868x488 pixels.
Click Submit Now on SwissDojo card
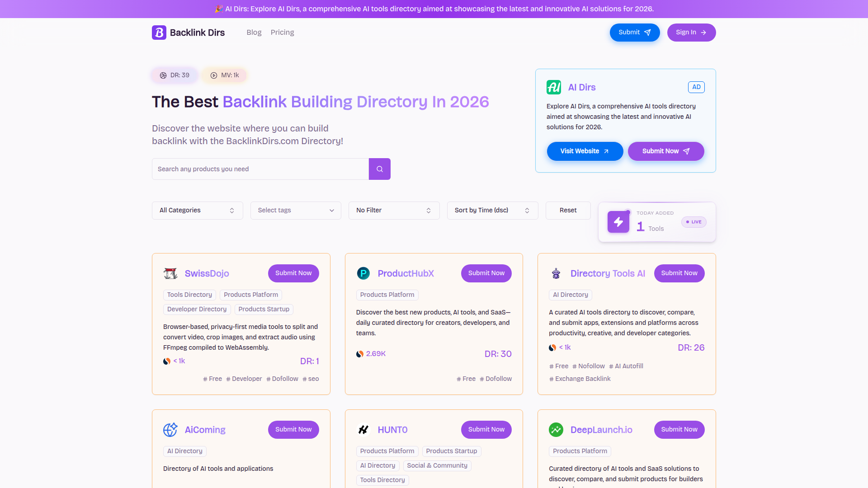coord(293,273)
